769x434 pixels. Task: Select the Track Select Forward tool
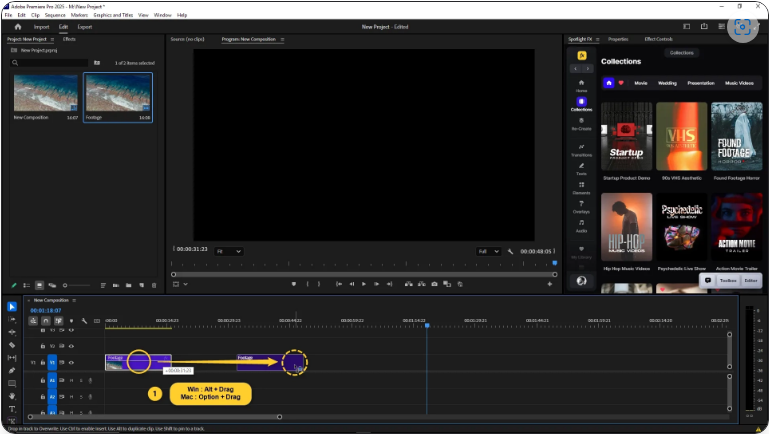(12, 319)
